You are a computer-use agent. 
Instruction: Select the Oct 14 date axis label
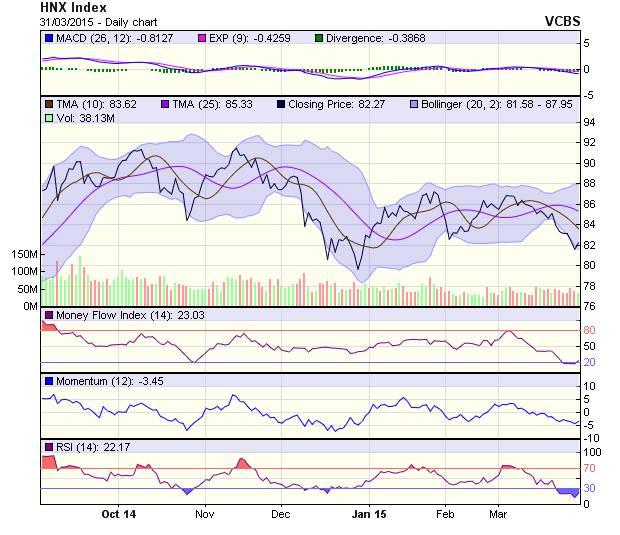[118, 514]
